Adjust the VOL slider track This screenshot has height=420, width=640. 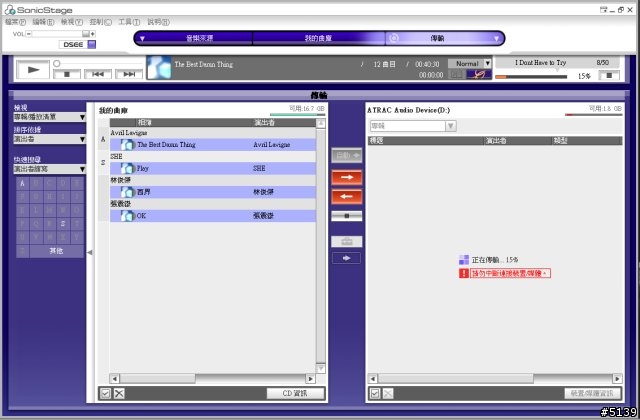tap(58, 34)
